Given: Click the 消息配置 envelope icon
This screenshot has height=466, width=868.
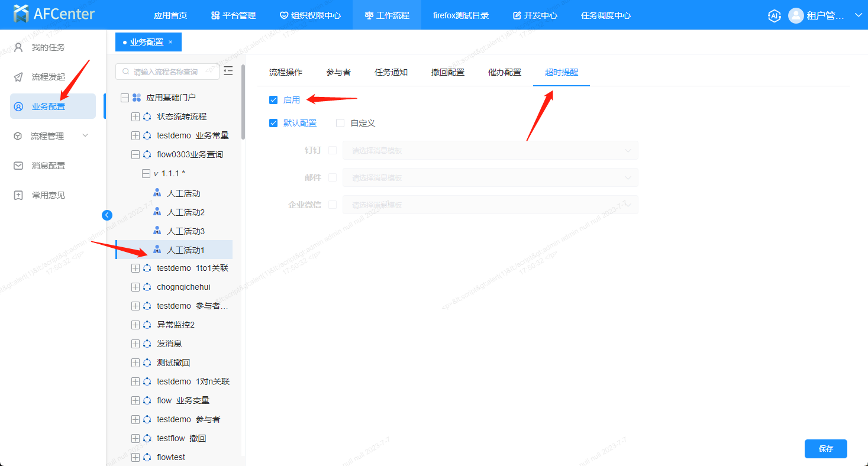Looking at the screenshot, I should [x=19, y=166].
